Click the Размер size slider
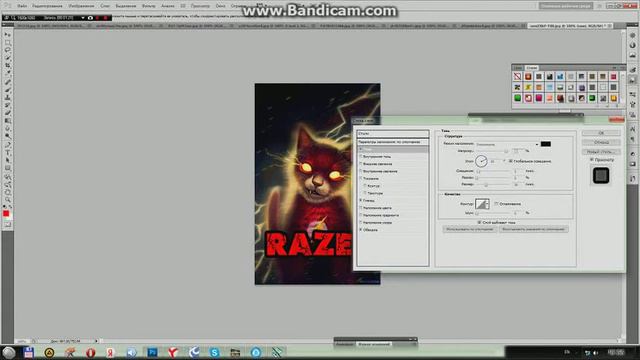640x360 pixels. tap(492, 185)
